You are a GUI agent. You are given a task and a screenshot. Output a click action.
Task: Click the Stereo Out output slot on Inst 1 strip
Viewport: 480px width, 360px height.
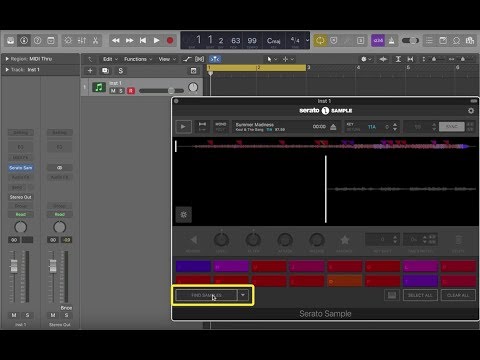[21, 197]
